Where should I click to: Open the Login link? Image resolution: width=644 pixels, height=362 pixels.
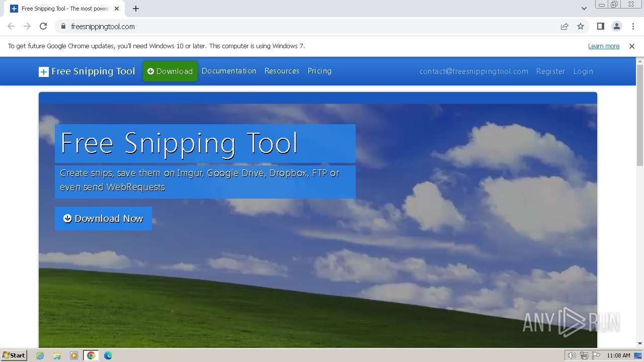(583, 71)
